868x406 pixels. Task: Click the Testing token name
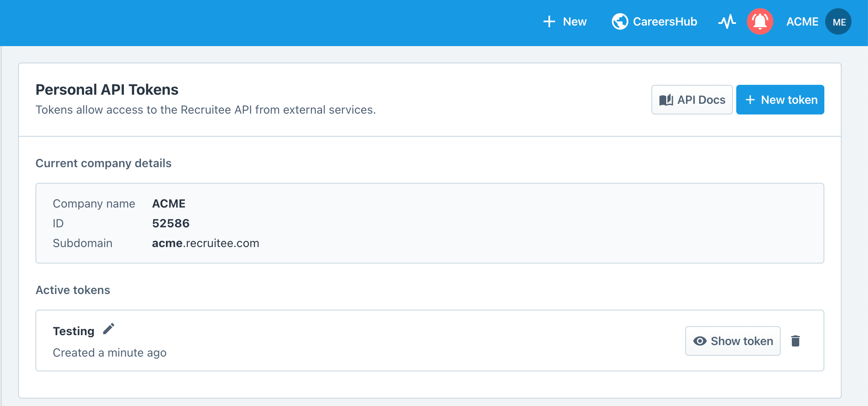point(74,331)
